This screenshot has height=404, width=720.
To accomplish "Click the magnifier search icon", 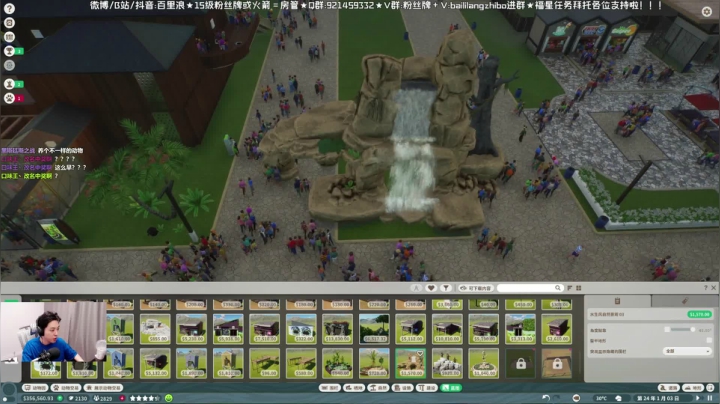I will (557, 288).
